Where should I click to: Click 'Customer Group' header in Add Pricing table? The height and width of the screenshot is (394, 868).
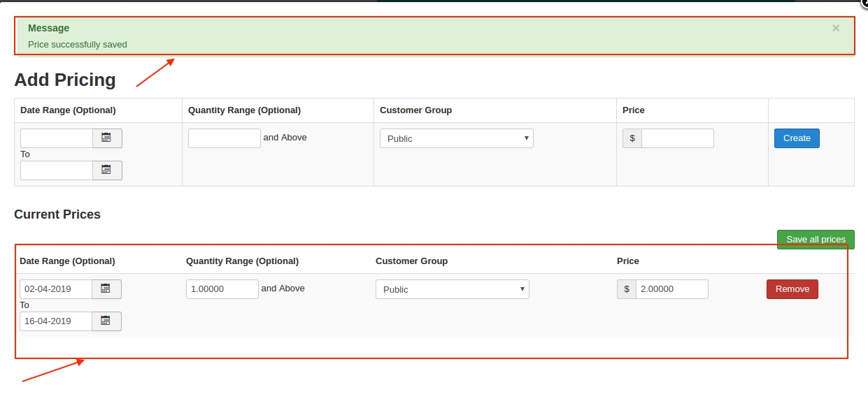click(415, 110)
